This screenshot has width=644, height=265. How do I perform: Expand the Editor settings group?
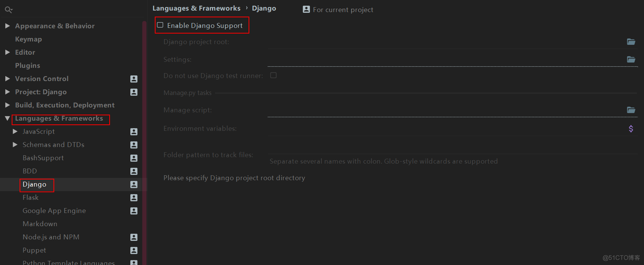click(x=7, y=52)
